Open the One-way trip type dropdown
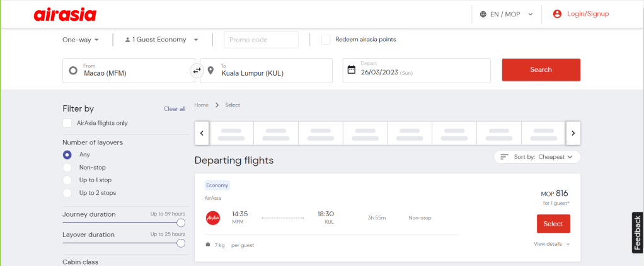Viewport: 644px width, 266px height. tap(81, 40)
